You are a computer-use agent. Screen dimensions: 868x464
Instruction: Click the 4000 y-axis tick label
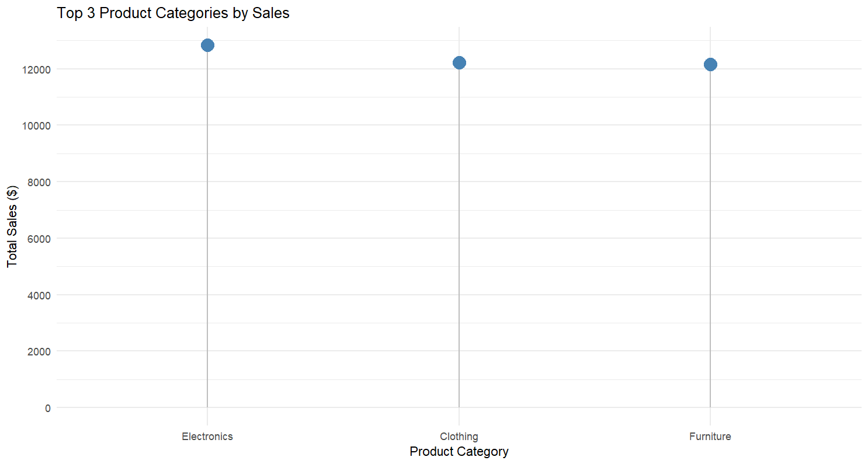click(x=40, y=295)
